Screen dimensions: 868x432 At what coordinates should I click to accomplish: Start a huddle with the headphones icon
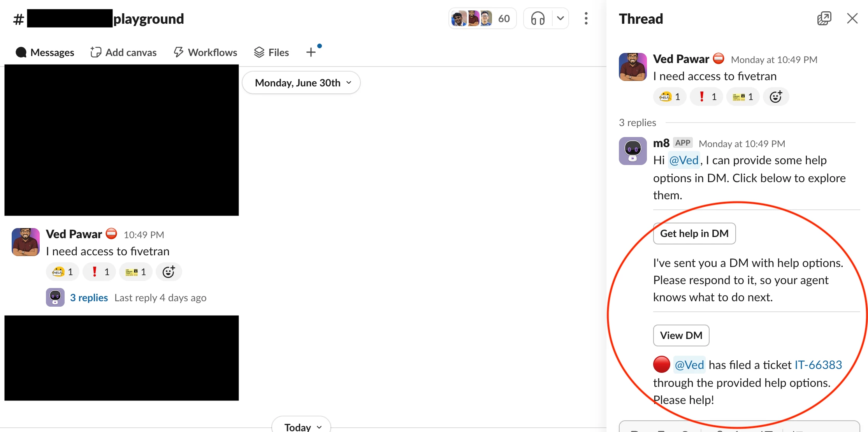(538, 18)
